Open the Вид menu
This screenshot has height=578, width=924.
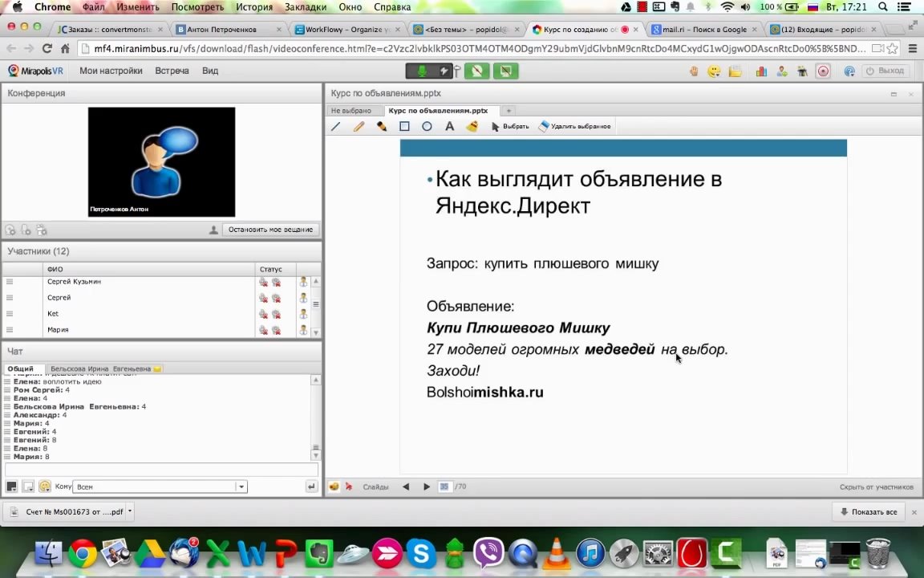click(210, 71)
